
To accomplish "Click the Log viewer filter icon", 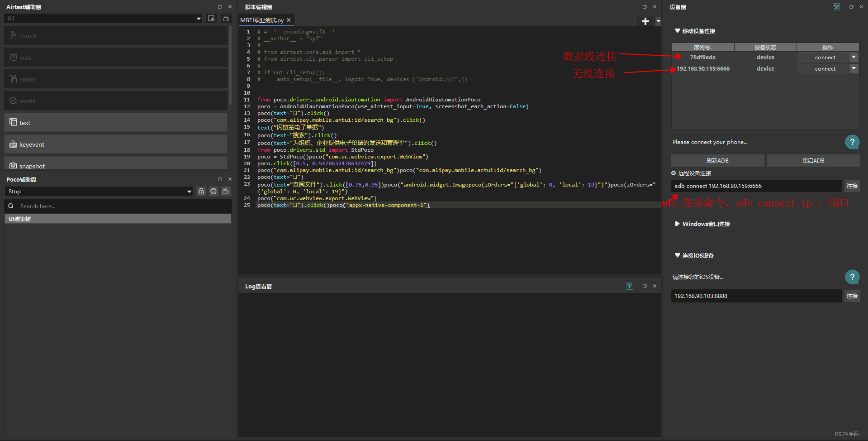I will coord(630,286).
